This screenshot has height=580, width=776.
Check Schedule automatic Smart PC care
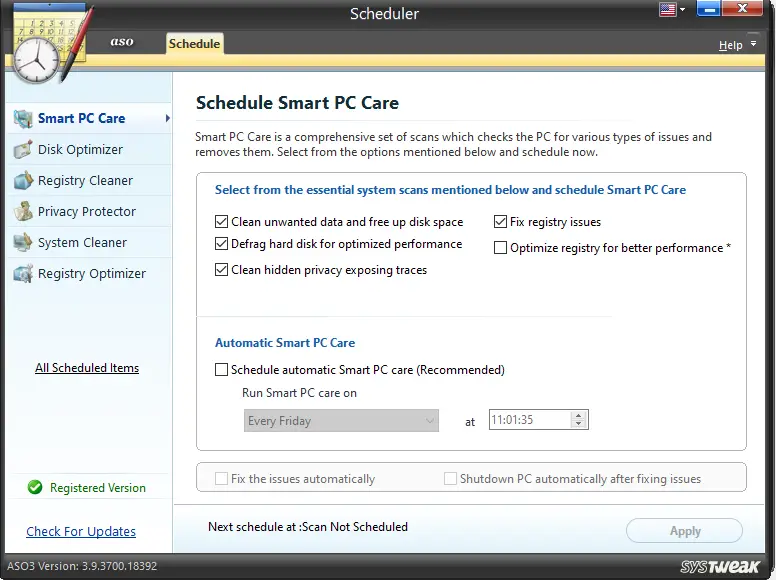point(221,370)
